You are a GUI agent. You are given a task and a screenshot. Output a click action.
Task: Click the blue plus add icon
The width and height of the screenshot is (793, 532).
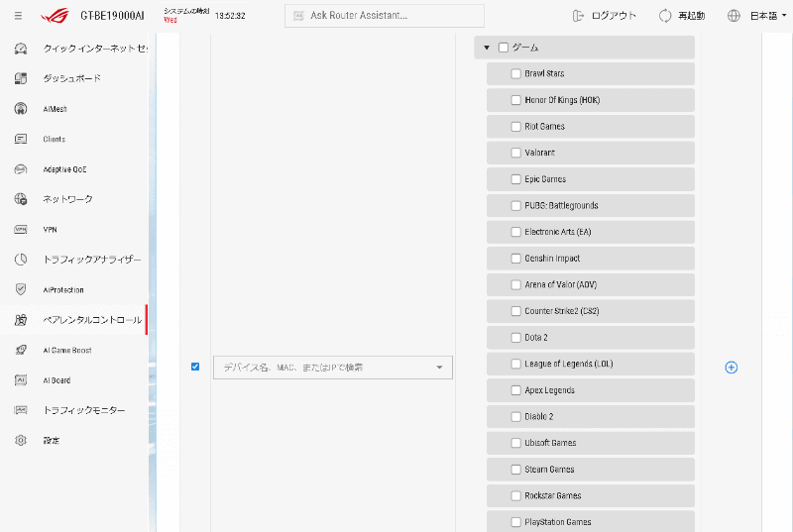[x=732, y=368]
